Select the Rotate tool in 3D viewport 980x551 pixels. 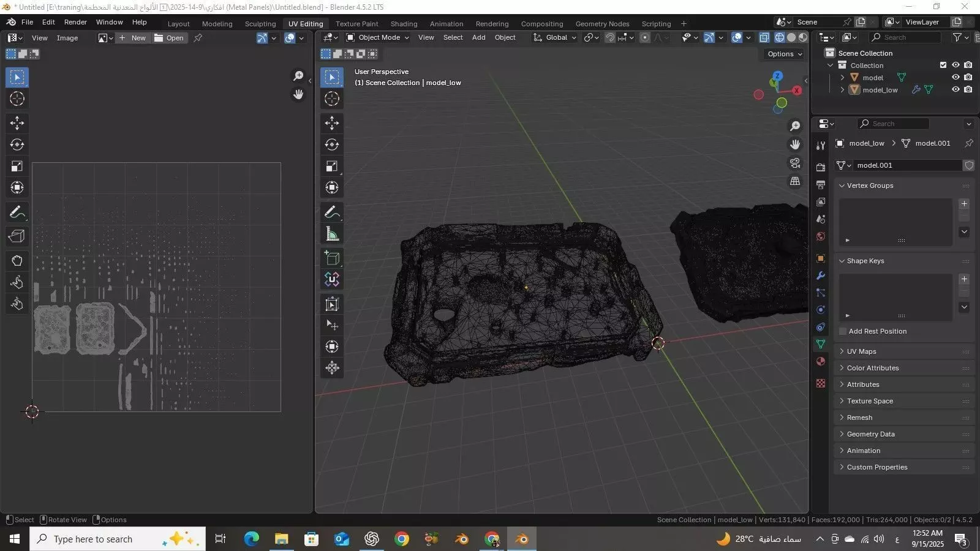[332, 144]
